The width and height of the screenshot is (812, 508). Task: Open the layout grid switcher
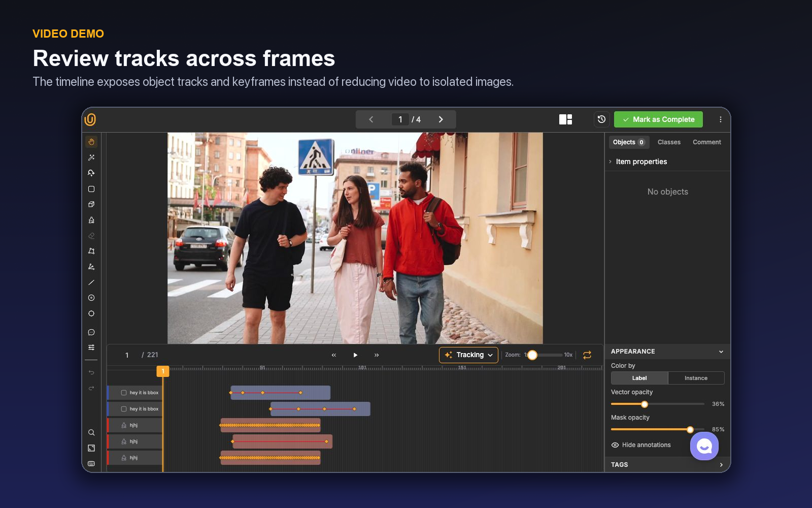click(565, 119)
